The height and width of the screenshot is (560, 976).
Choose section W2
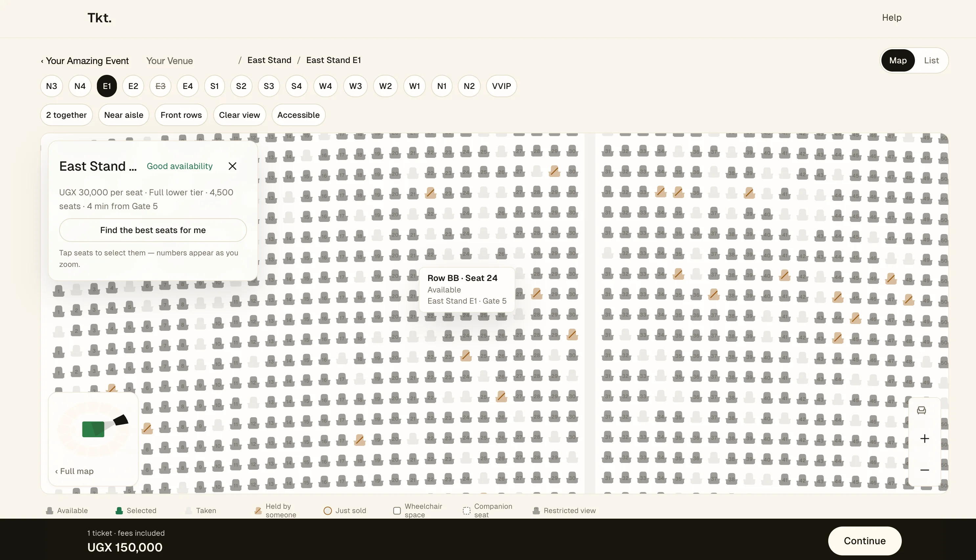386,86
